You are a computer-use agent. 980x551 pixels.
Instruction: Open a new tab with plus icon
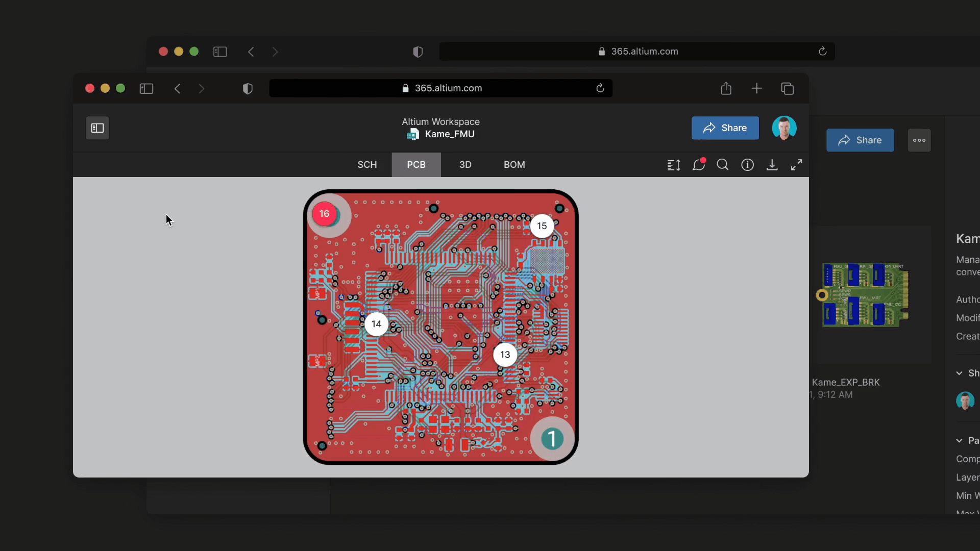[x=756, y=89]
